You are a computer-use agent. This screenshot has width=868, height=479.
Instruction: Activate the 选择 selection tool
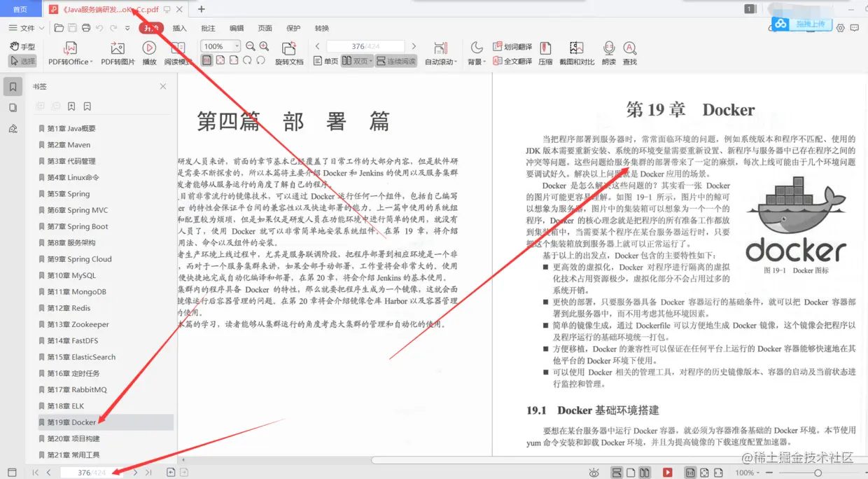click(x=22, y=61)
